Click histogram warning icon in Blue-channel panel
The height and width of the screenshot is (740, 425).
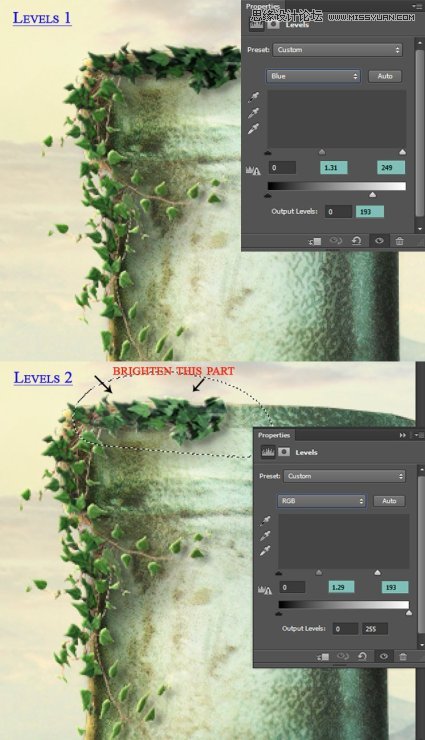(x=253, y=171)
